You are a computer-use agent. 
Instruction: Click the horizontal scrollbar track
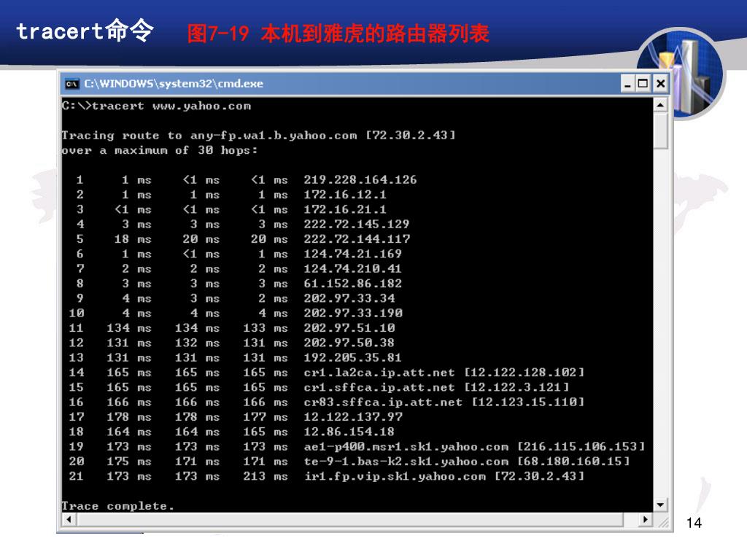pos(350,519)
